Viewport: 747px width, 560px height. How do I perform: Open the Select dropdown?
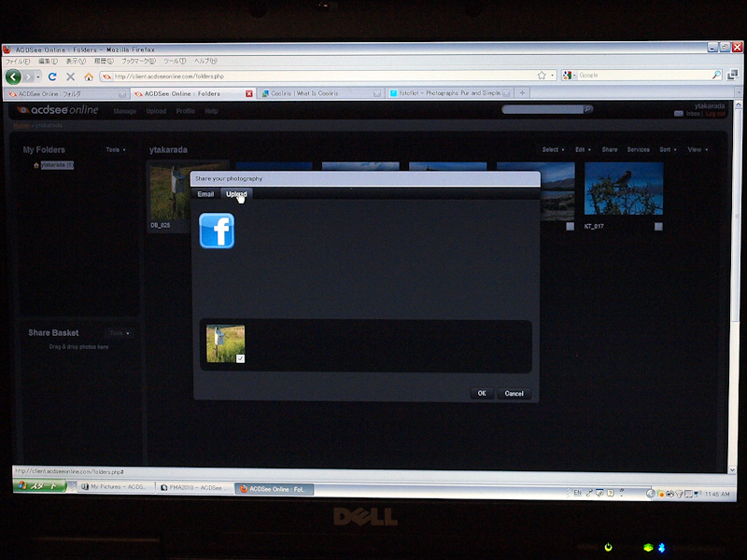[x=553, y=149]
